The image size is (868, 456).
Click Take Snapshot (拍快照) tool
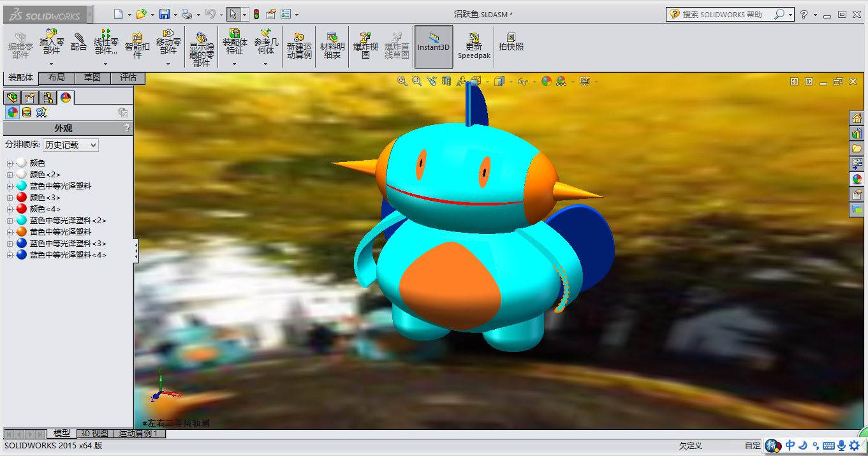point(511,41)
